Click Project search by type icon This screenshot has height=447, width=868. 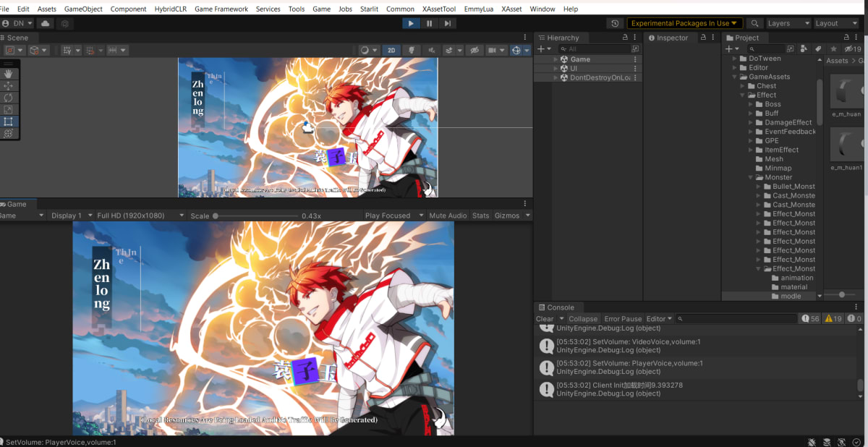tap(804, 48)
